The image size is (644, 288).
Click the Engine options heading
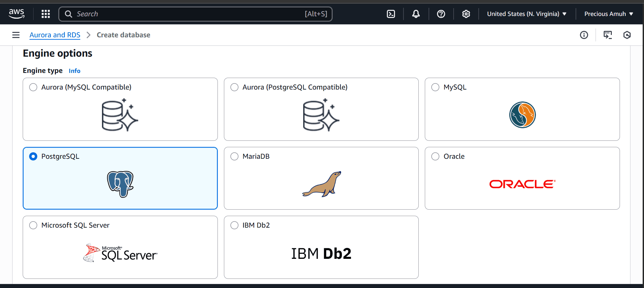(x=58, y=53)
